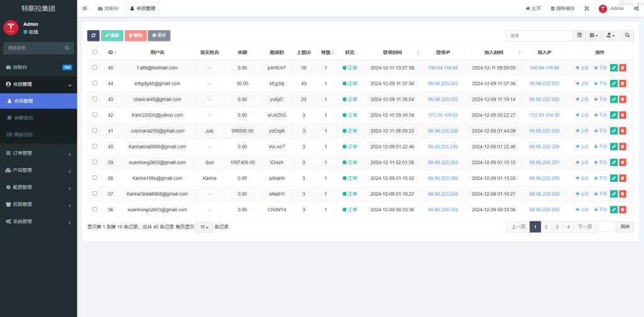Open the rows-per-page 10 dropdown

[x=204, y=226]
